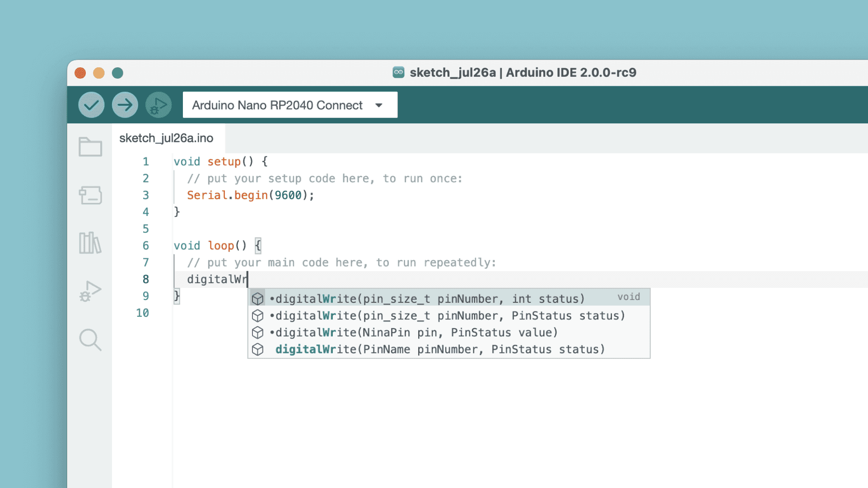
Task: Click the yellow minimize window button
Action: pyautogui.click(x=99, y=73)
